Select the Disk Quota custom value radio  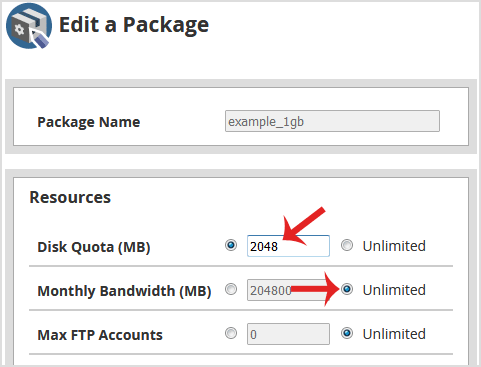click(231, 245)
